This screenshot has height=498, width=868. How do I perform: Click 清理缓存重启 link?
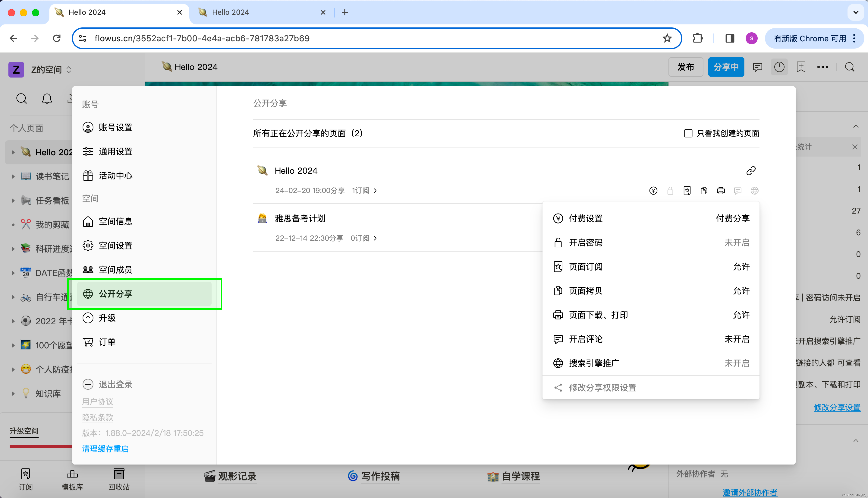105,448
